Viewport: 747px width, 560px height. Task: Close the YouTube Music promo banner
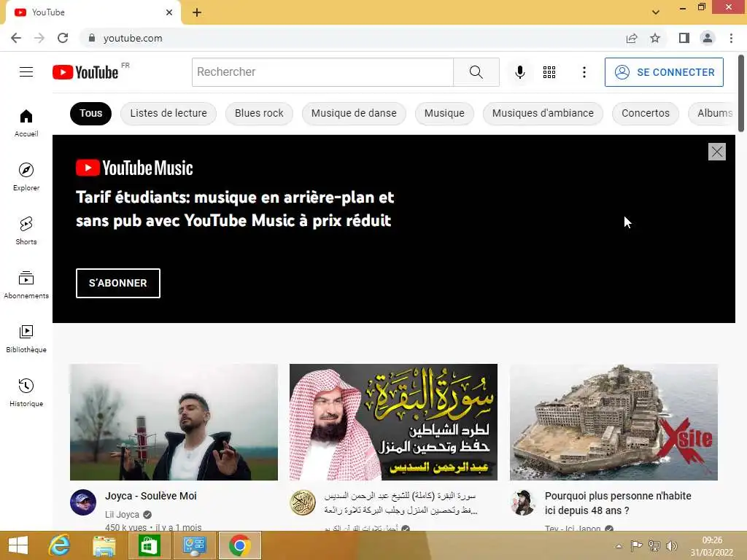click(x=716, y=152)
